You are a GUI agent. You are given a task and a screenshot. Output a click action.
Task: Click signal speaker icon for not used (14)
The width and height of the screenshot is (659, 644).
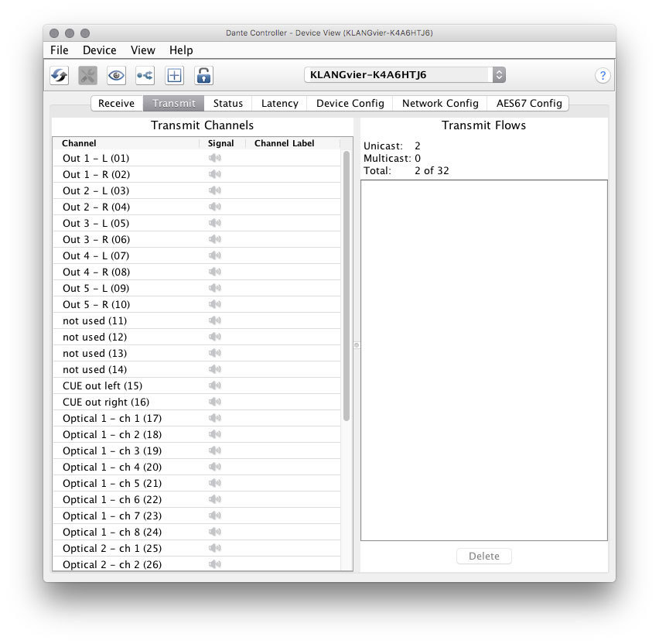(215, 369)
